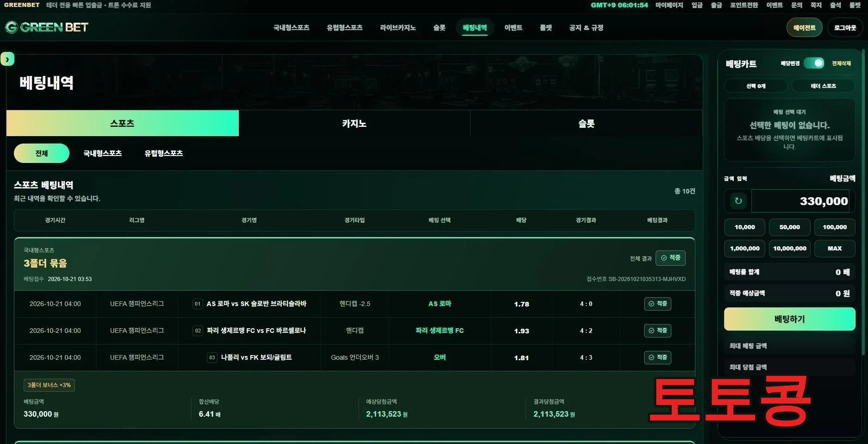This screenshot has width=868, height=444.
Task: Open 포인트전환 in top bar
Action: tap(744, 5)
